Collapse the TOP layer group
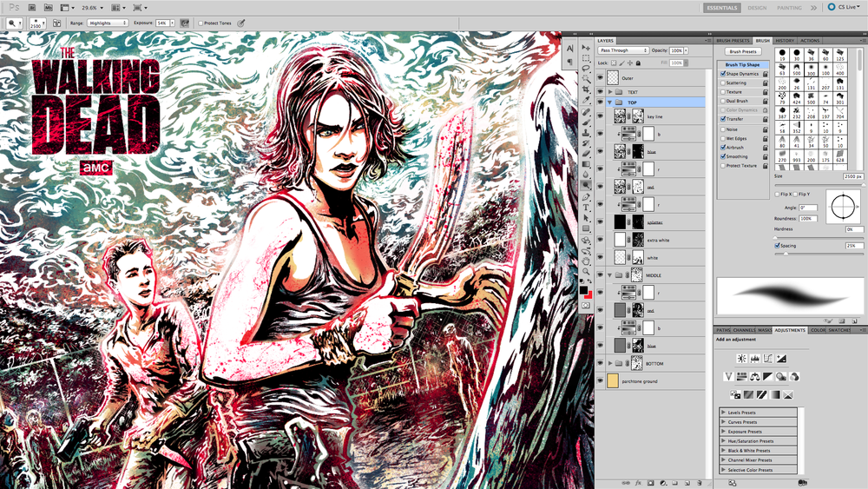 [x=610, y=102]
